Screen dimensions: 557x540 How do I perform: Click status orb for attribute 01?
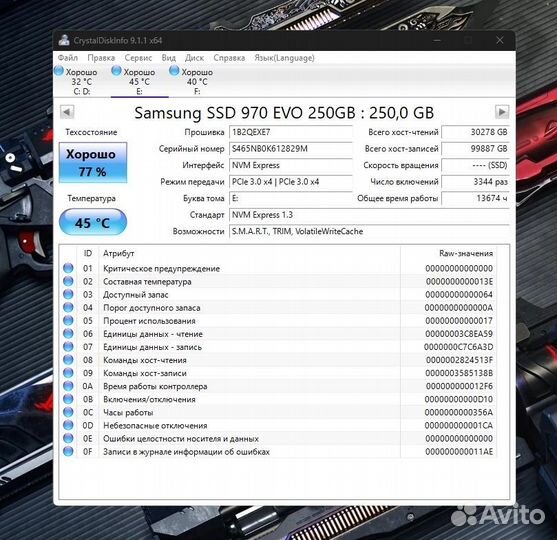pos(68,268)
